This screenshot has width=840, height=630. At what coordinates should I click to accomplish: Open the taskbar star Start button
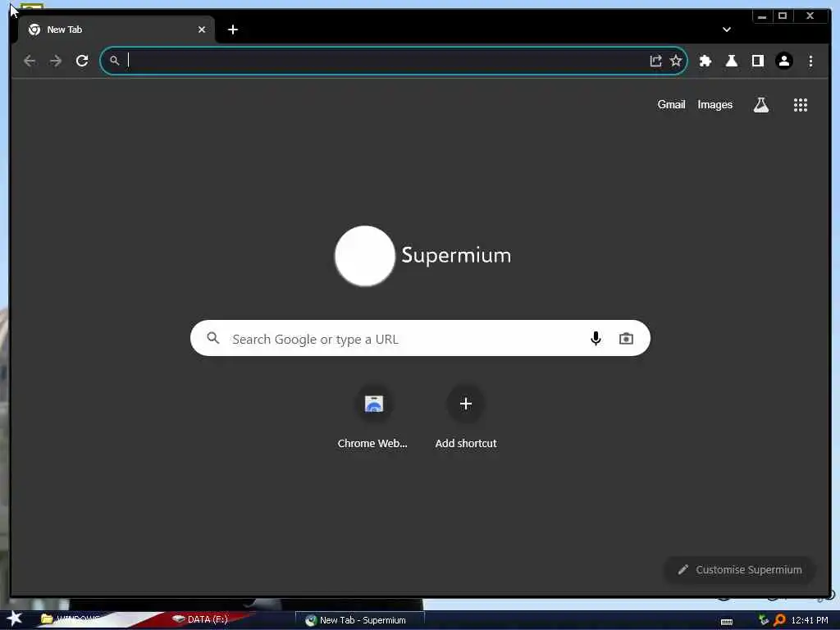14,619
